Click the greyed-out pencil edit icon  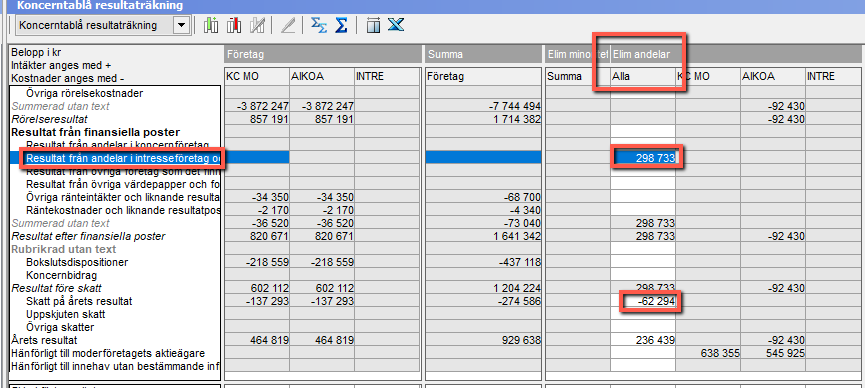click(x=287, y=25)
